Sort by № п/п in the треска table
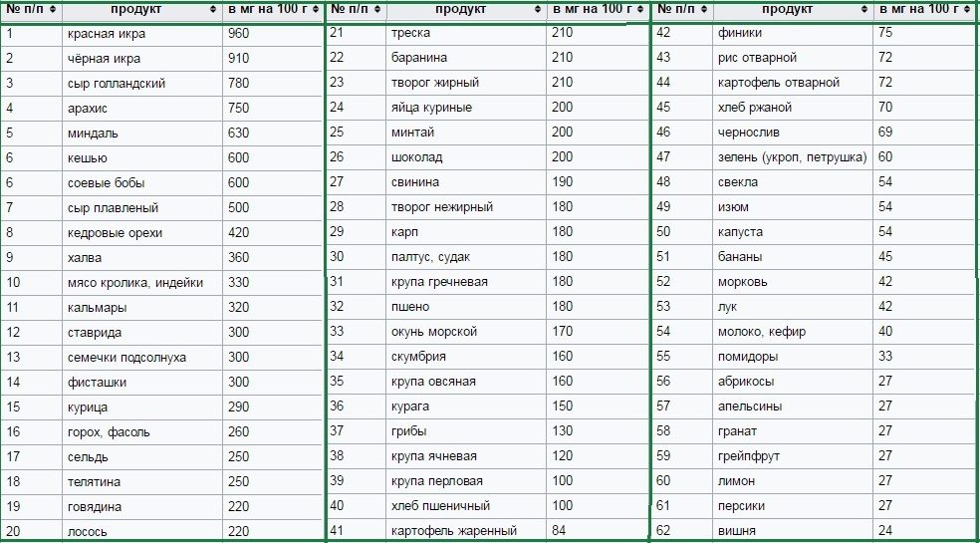Image resolution: width=980 pixels, height=543 pixels. [x=375, y=9]
